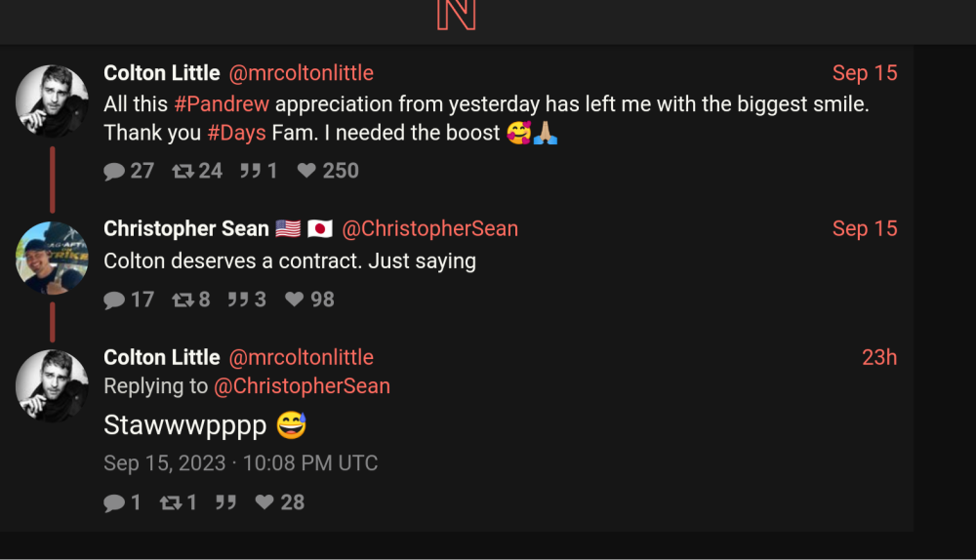The image size is (976, 560).
Task: Click the 23h timestamp link
Action: [x=878, y=357]
